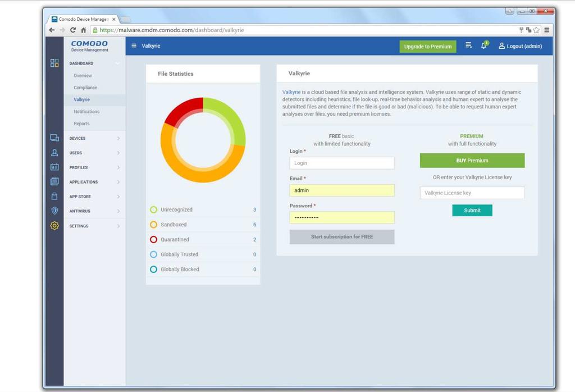Open the Overview dashboard page
This screenshot has width=575, height=392.
[83, 76]
